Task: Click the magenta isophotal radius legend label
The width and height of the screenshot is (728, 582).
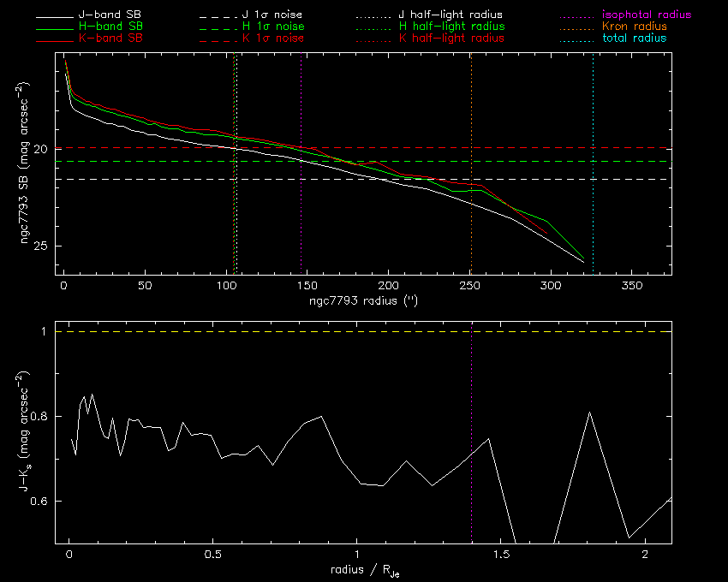Action: coord(646,15)
